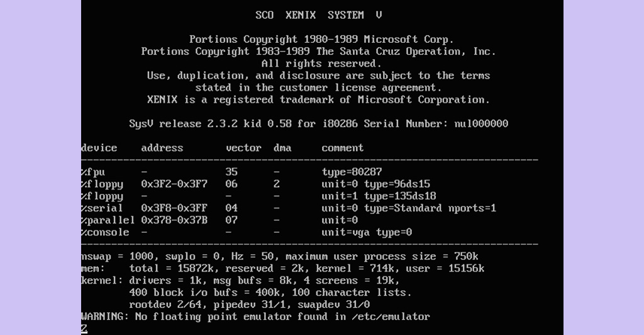This screenshot has height=335, width=644.
Task: Select the %fpu device row
Action: [93, 172]
